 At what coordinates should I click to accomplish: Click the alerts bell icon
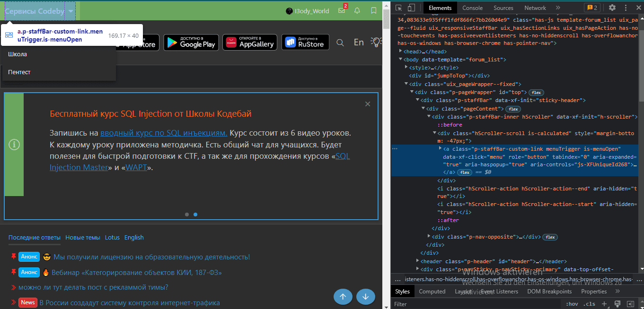click(x=357, y=11)
